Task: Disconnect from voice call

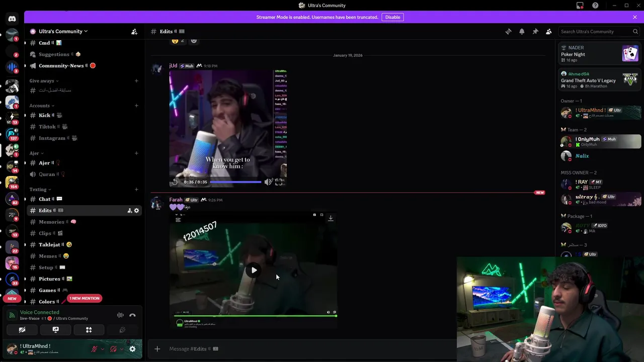Action: tap(132, 315)
